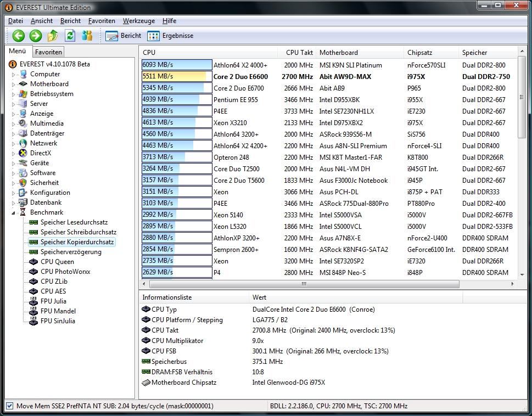Click the Wert column header

[356, 297]
